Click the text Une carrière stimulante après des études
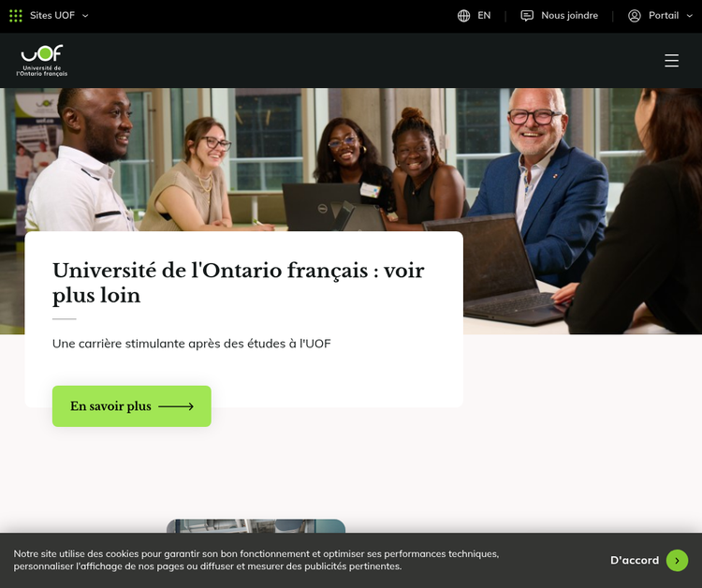 192,344
